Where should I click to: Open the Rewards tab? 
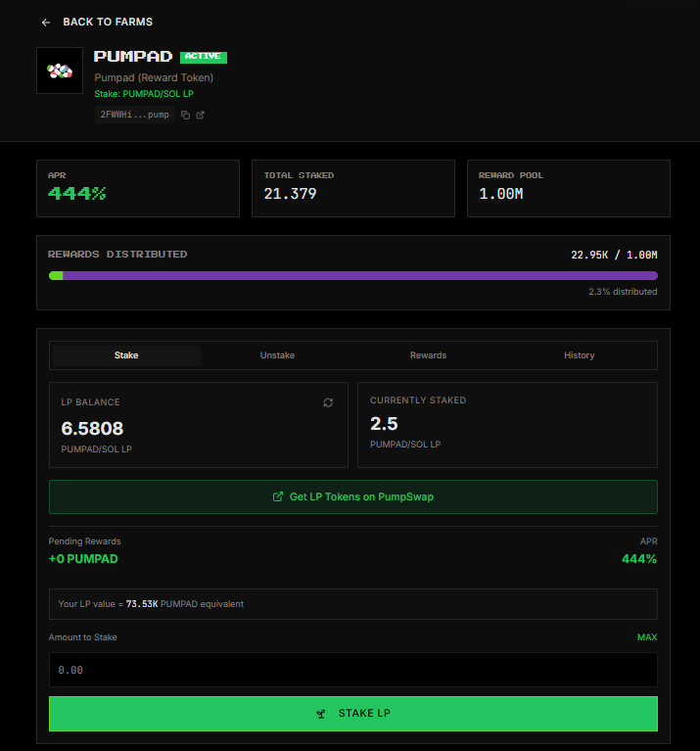tap(428, 355)
